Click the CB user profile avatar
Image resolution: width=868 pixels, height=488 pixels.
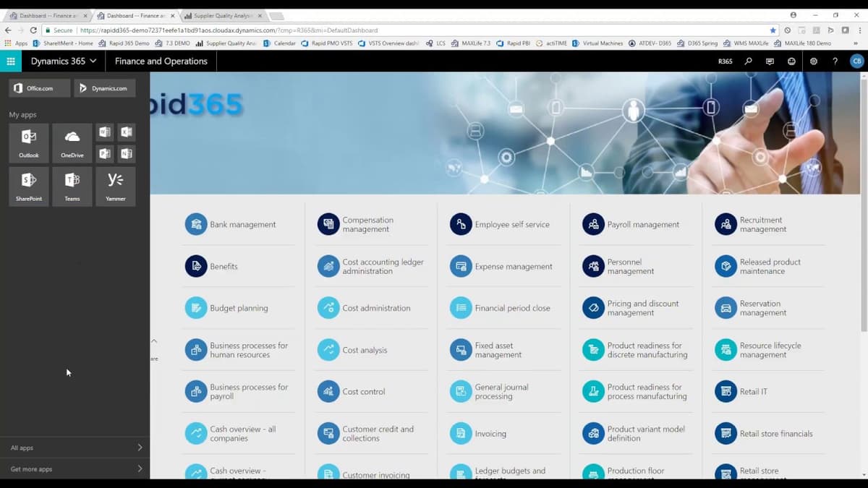click(856, 61)
